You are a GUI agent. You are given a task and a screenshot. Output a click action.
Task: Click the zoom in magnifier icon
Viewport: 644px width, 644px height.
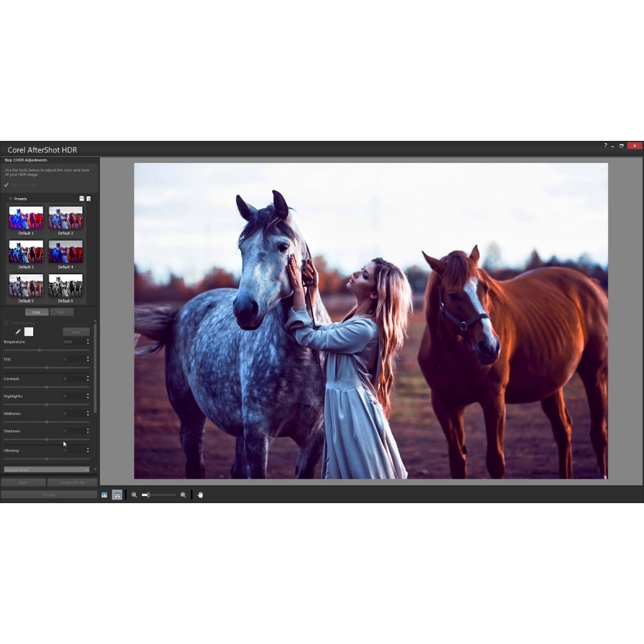click(183, 495)
